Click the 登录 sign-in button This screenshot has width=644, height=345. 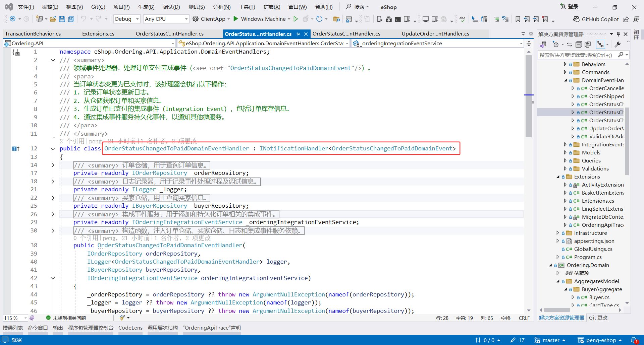(x=570, y=7)
